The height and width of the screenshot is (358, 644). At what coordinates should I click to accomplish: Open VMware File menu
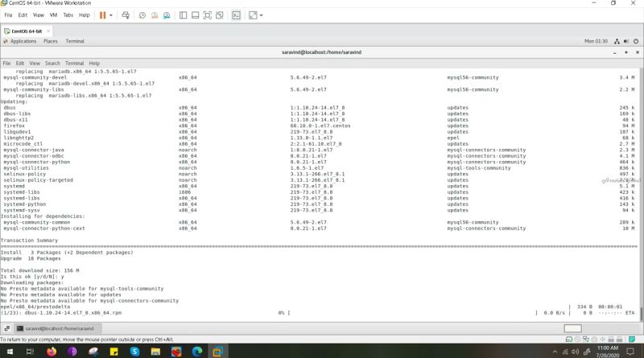[8, 15]
